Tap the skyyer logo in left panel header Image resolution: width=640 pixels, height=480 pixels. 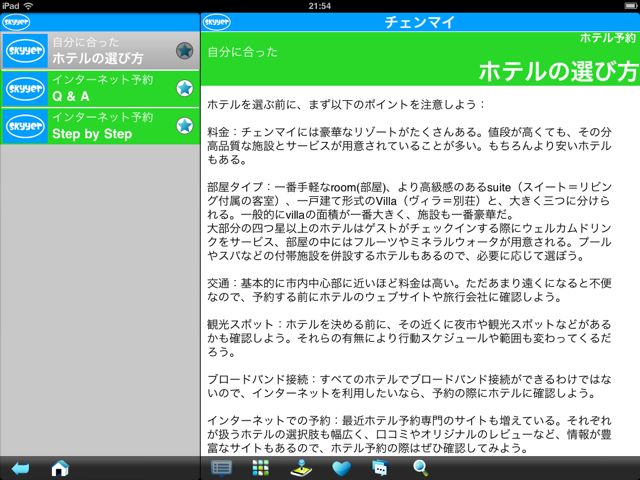point(16,22)
